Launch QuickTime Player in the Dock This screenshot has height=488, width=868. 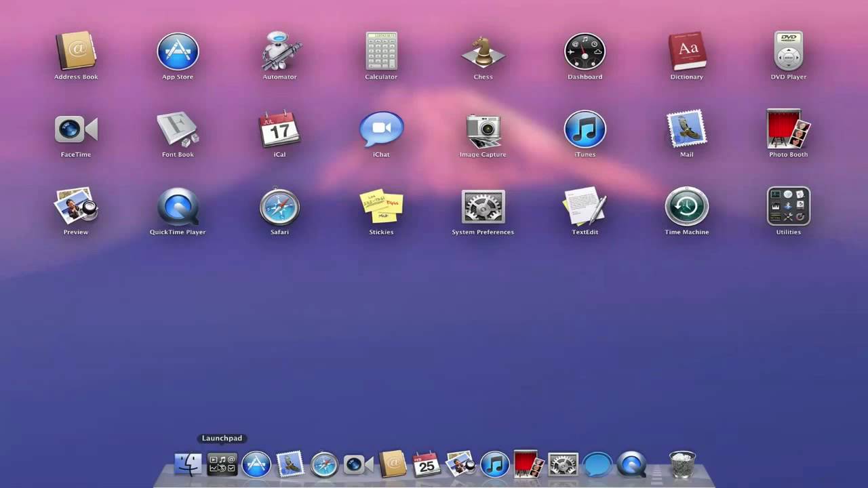point(632,464)
